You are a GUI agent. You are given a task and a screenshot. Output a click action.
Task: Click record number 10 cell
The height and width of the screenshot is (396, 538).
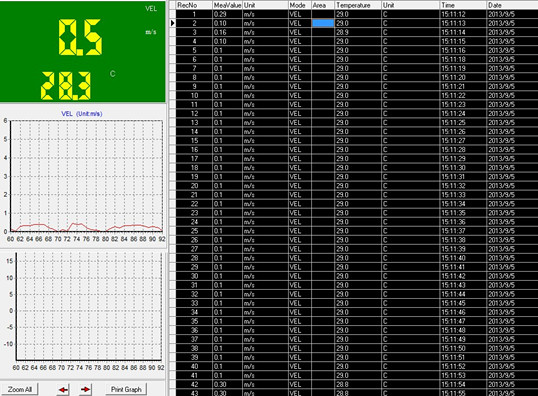coord(194,95)
